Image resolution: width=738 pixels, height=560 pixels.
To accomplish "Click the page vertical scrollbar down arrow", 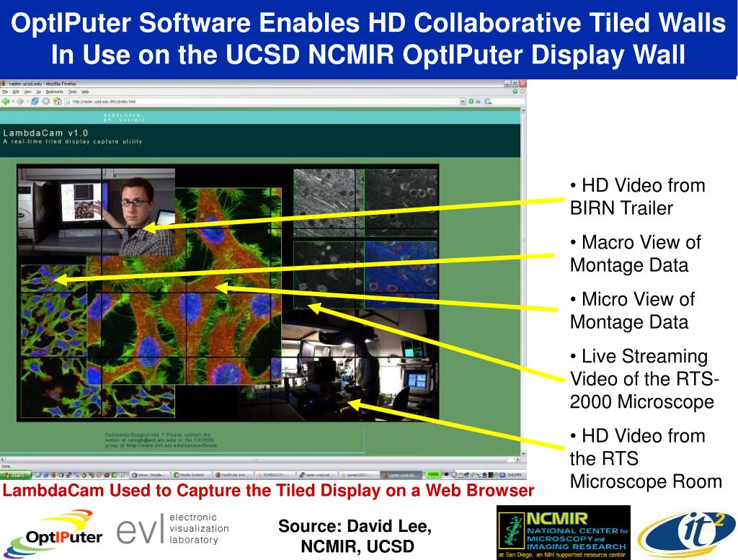I will click(x=523, y=453).
